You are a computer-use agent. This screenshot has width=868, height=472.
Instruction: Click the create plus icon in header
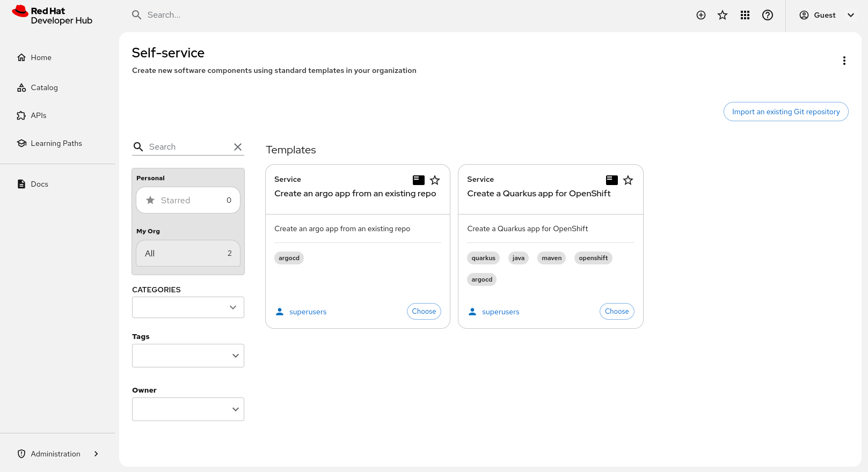(x=701, y=15)
